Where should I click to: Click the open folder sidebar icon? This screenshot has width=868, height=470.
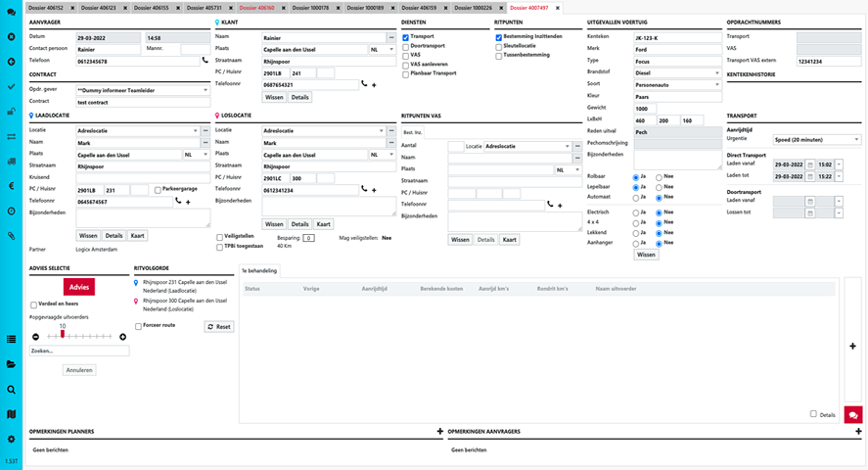(x=11, y=364)
